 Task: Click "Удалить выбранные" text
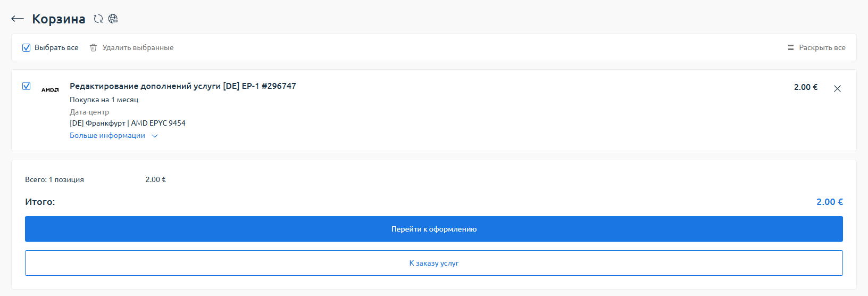click(x=138, y=48)
